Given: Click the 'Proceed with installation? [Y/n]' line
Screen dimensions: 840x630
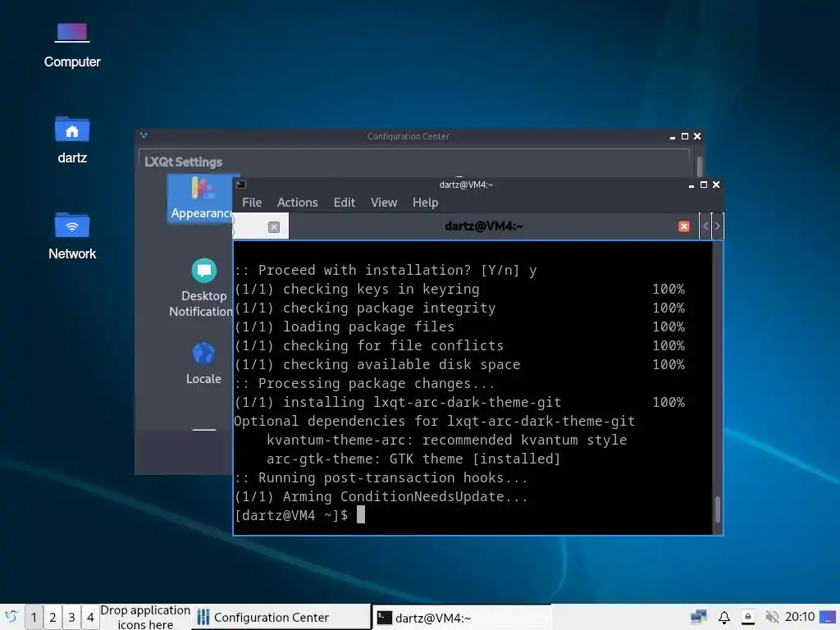Looking at the screenshot, I should point(386,270).
